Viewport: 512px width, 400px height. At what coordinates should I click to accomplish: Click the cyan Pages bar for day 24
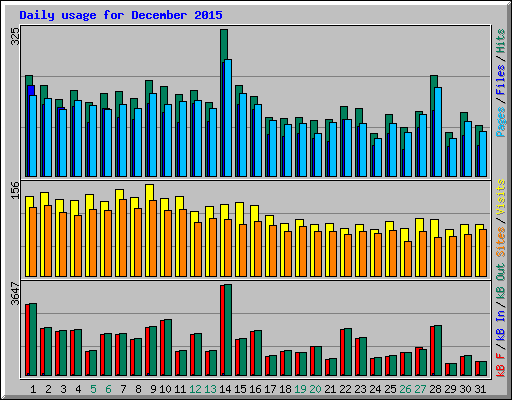(378, 157)
